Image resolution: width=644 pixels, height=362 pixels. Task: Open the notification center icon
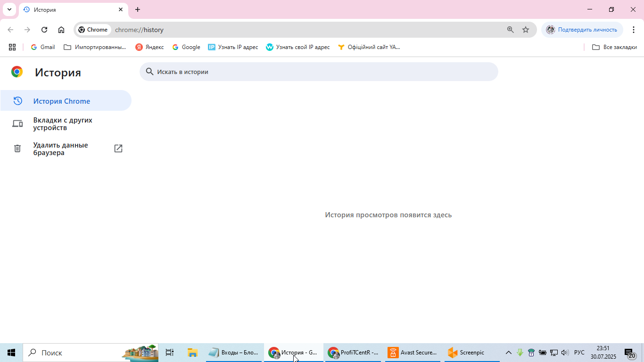coord(630,353)
